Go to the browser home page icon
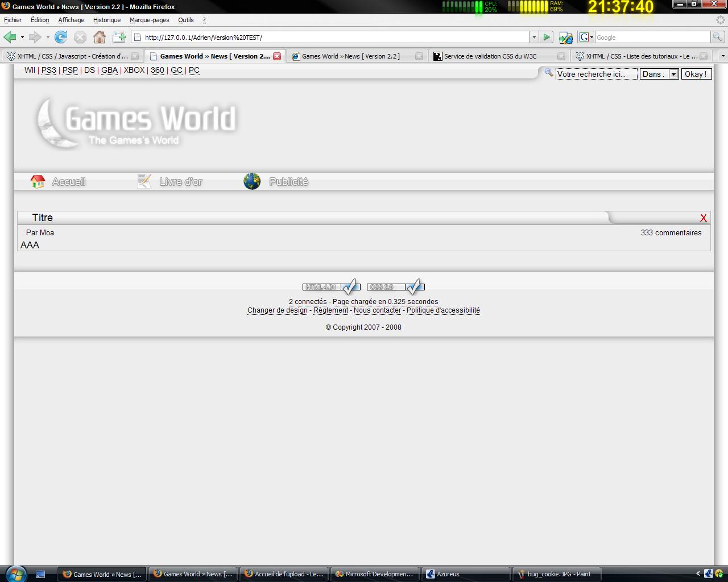 tap(100, 38)
